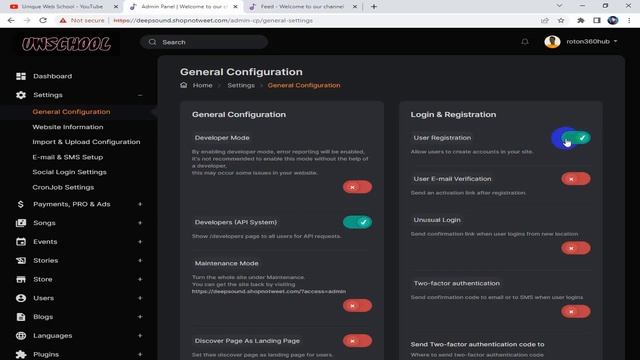The image size is (640, 360).
Task: Click the UWSCHOOL logo
Action: pyautogui.click(x=66, y=44)
